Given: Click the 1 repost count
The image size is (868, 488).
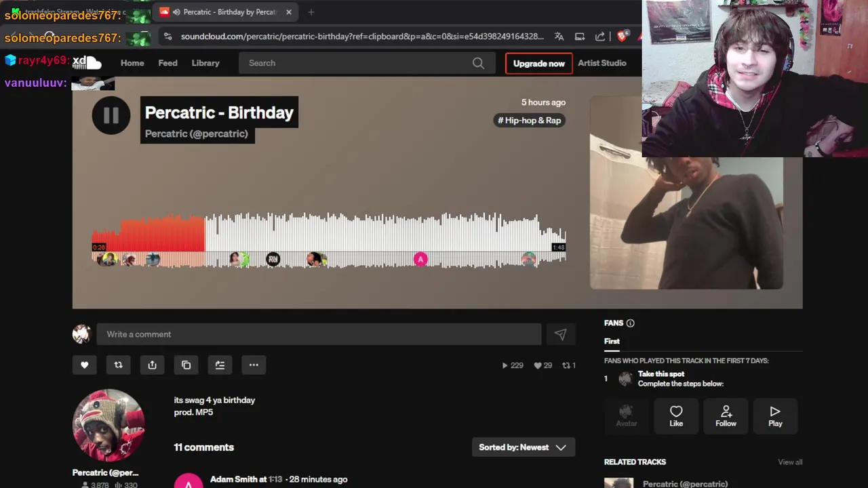Looking at the screenshot, I should [x=569, y=365].
